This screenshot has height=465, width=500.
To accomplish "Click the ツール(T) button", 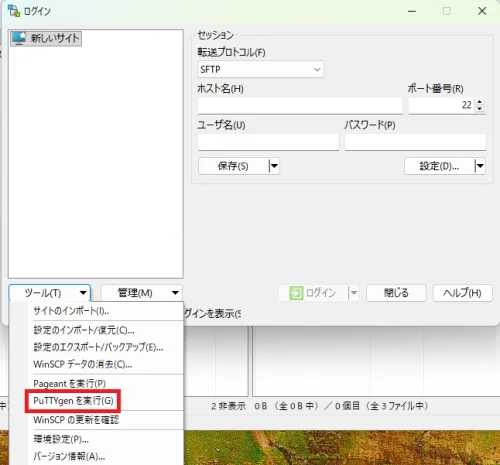I will [x=49, y=293].
